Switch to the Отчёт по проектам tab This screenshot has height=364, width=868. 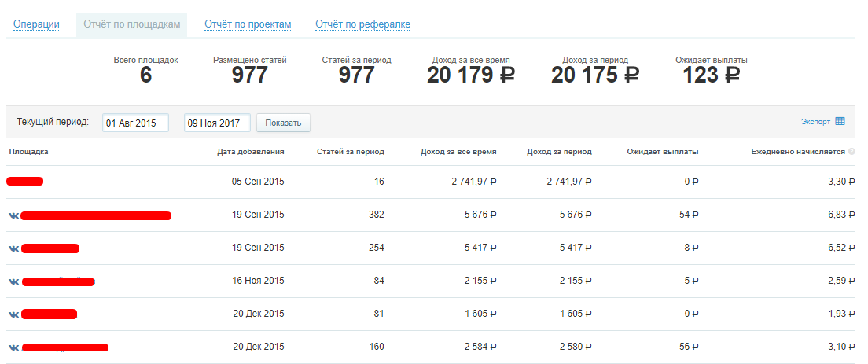pos(248,24)
